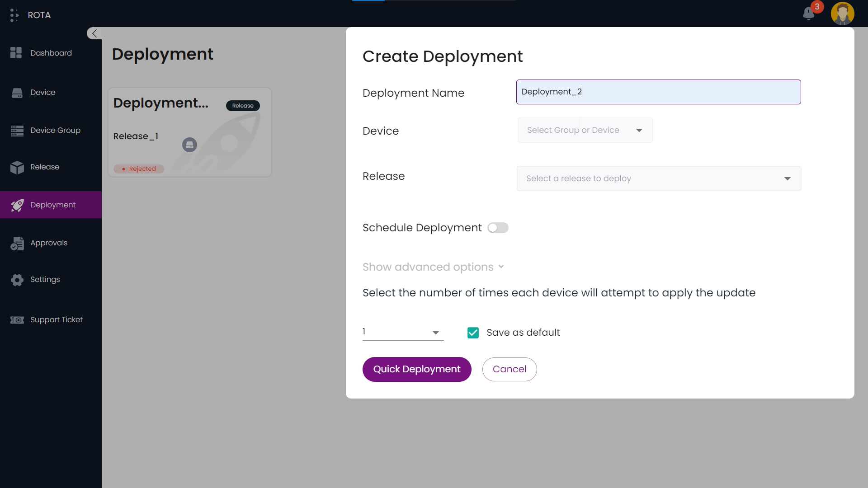Select the Deployment rocket icon
The image size is (868, 488).
pos(17,205)
